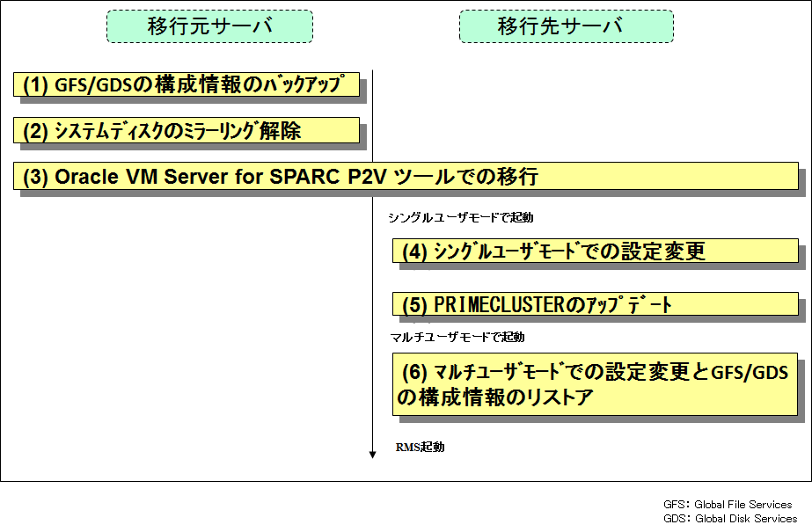The height and width of the screenshot is (532, 812).
Task: Select step (5) PRIMECLUSTERのアップデート
Action: pos(596,304)
